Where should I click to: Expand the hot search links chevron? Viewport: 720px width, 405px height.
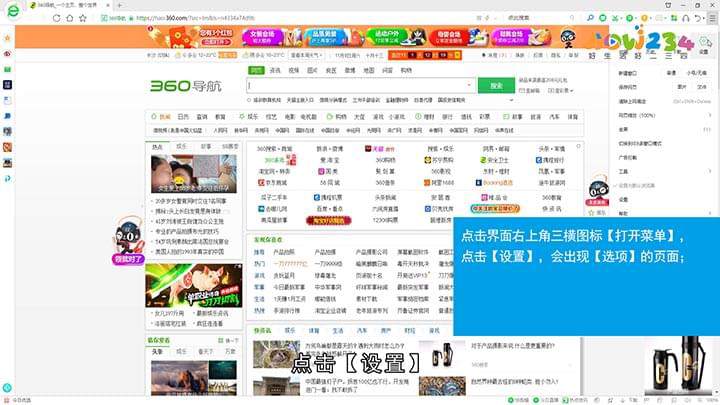(511, 100)
